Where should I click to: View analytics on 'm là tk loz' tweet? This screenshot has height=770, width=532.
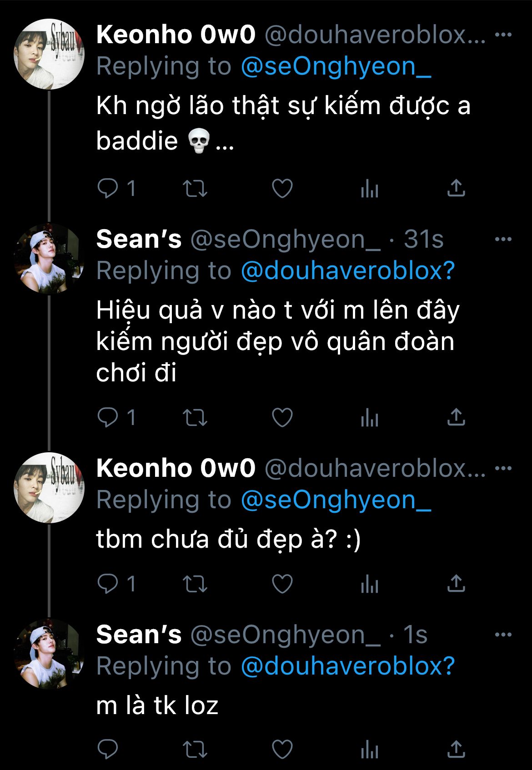[369, 749]
